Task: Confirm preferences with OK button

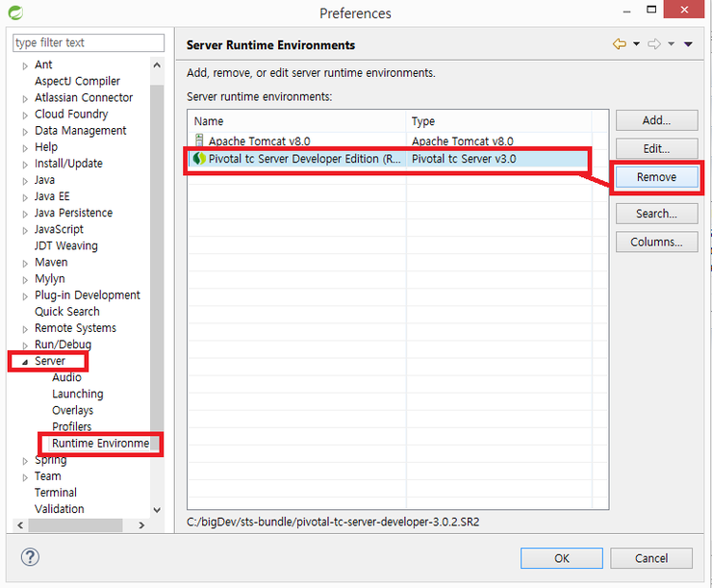Action: (x=561, y=558)
